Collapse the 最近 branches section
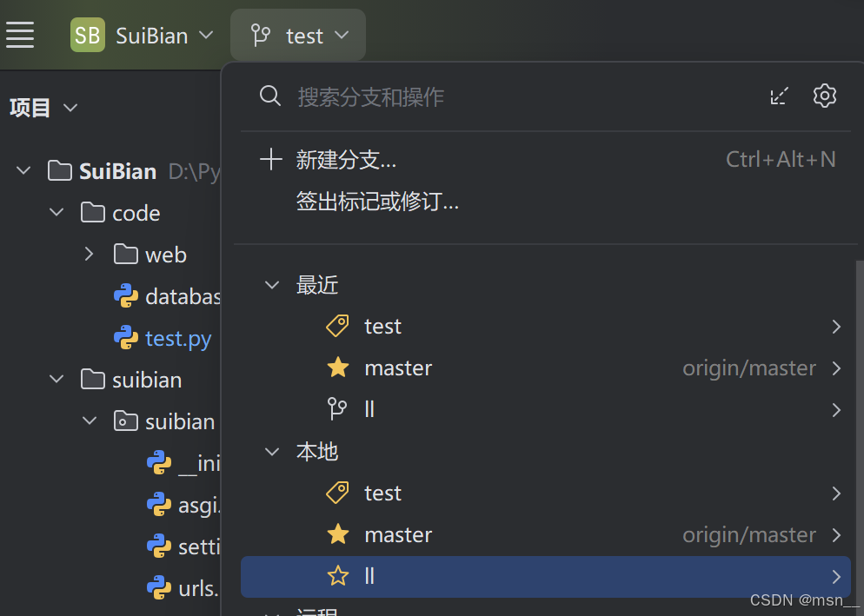Viewport: 864px width, 616px height. click(271, 284)
